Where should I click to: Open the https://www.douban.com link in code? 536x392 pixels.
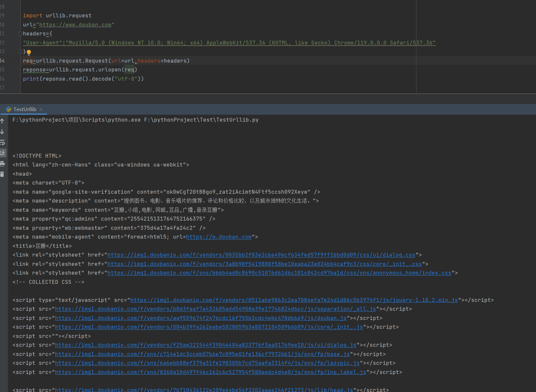75,25
